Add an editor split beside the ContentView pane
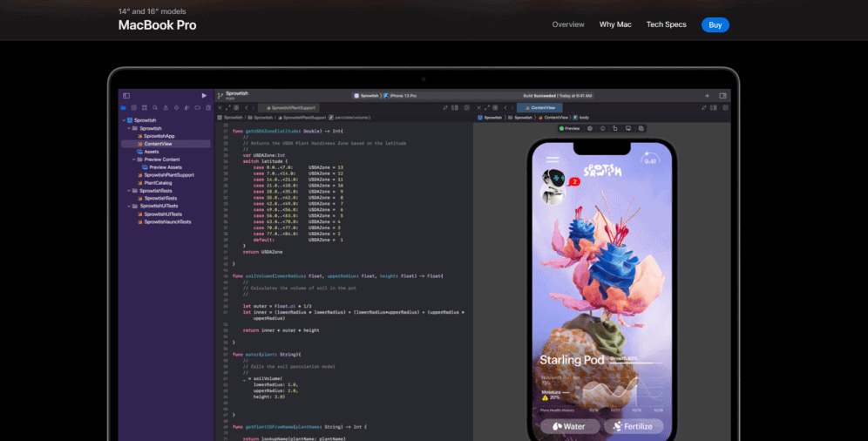868x441 pixels. click(726, 108)
